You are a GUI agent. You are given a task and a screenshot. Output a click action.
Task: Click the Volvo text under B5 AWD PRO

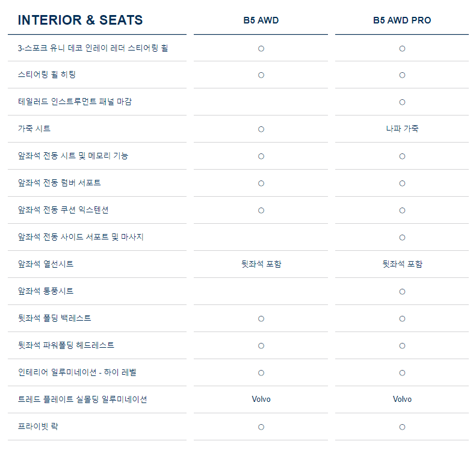(402, 399)
